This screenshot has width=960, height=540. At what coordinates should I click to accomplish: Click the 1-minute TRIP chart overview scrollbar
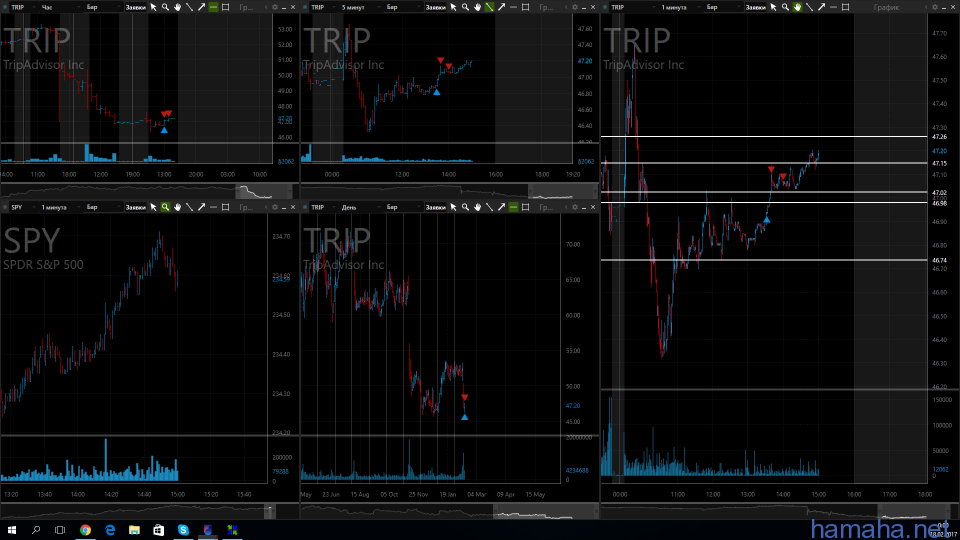[778, 511]
